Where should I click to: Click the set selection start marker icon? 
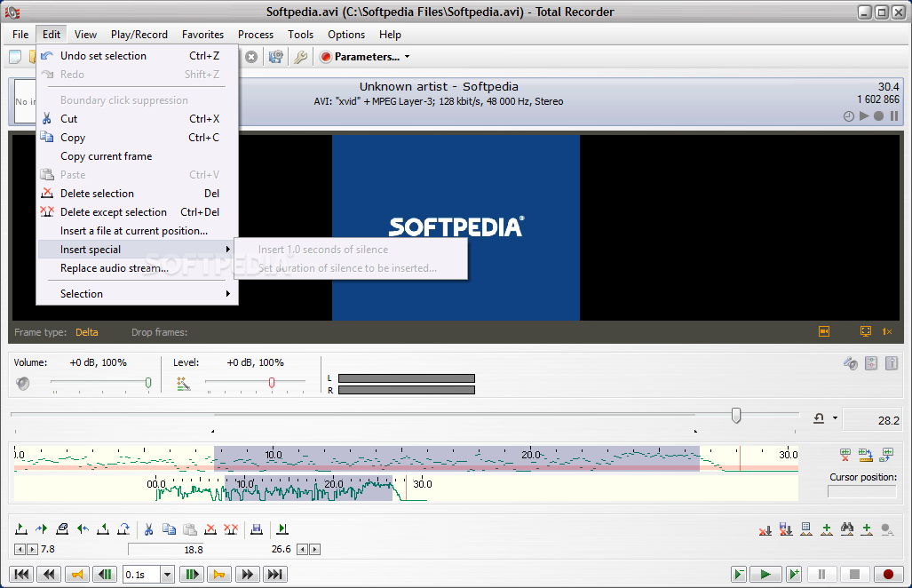coord(21,528)
